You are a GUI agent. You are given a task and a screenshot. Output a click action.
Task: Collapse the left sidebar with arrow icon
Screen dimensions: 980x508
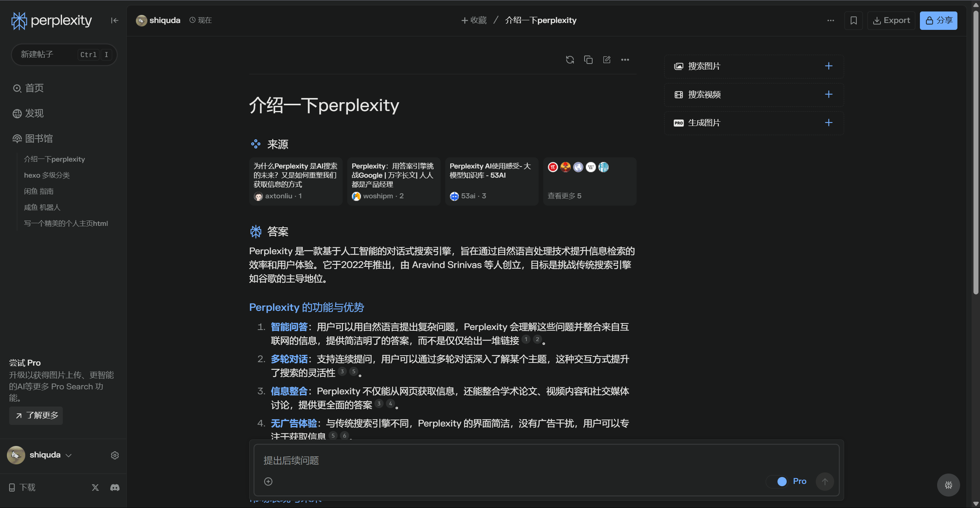click(114, 21)
